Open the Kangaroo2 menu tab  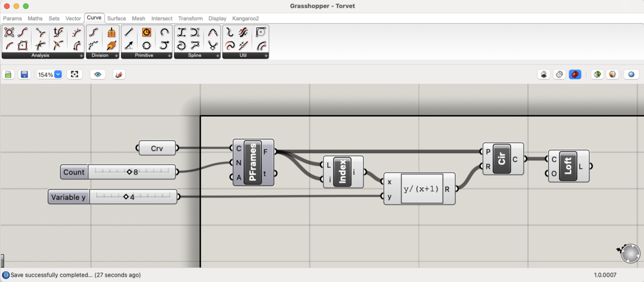[x=245, y=18]
